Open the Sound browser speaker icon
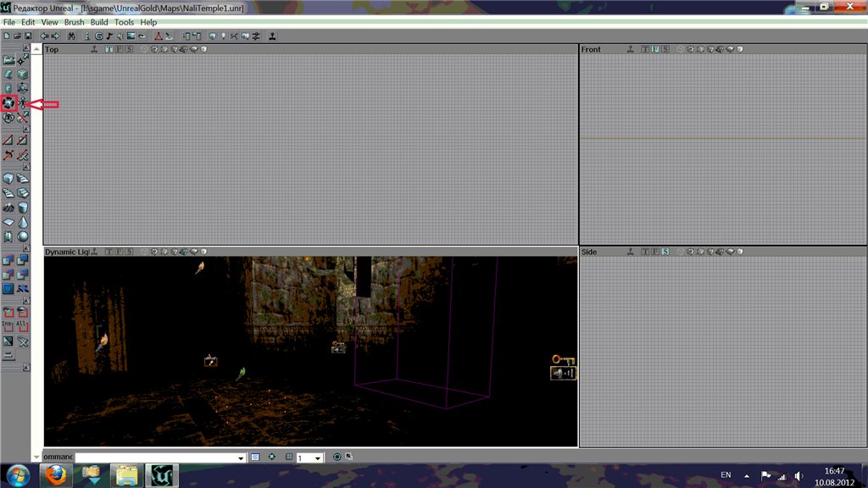868x488 pixels. click(x=120, y=36)
